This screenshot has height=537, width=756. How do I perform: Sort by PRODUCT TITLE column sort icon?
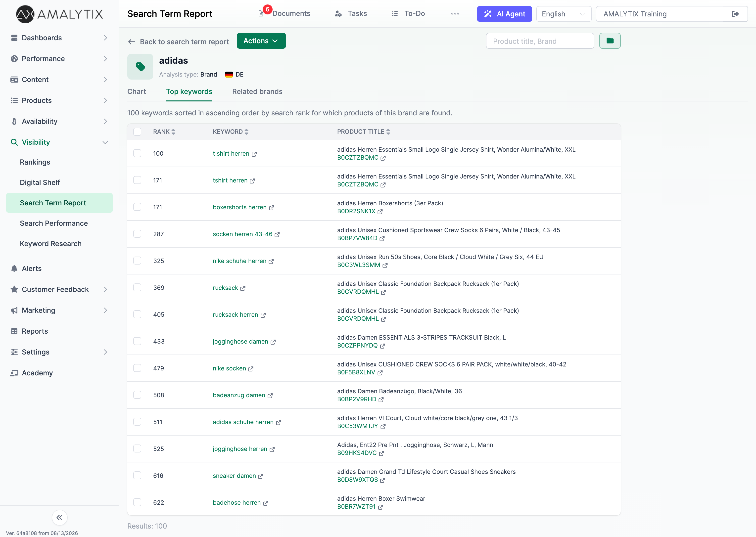point(388,132)
